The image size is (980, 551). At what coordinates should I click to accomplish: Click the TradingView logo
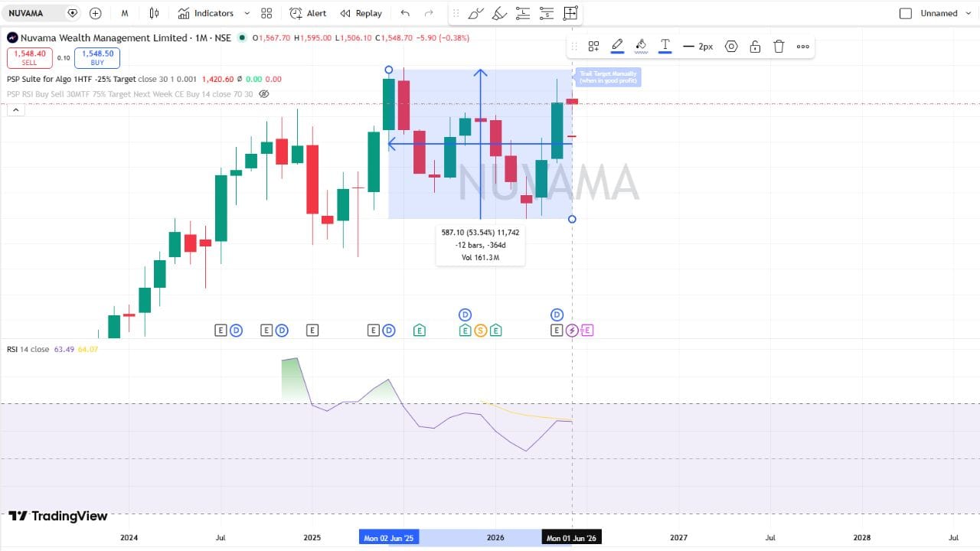(x=58, y=516)
